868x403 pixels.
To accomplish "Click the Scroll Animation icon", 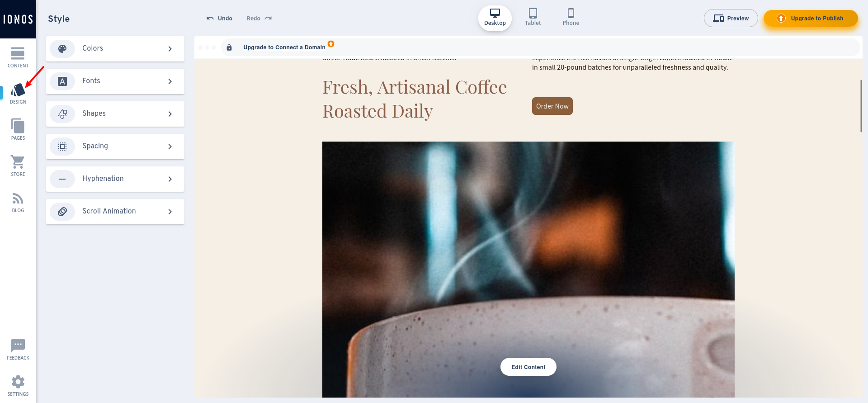I will [62, 212].
